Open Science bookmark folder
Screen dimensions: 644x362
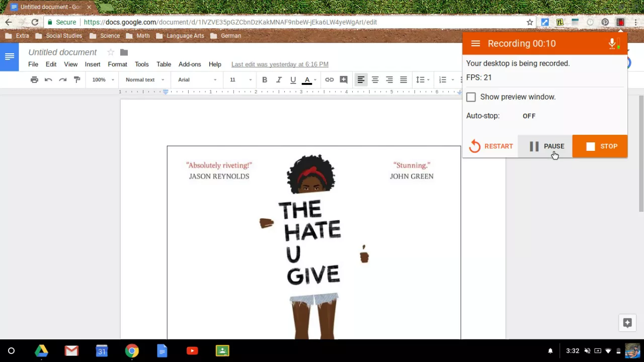105,36
